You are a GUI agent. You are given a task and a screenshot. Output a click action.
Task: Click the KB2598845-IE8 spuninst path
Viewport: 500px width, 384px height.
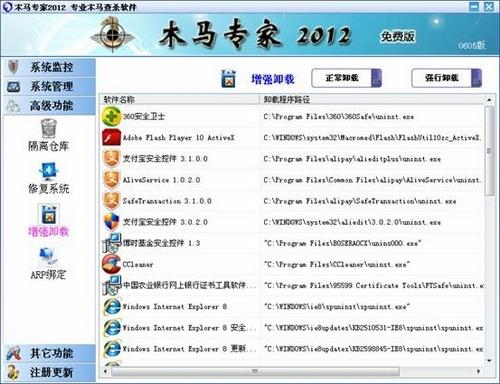(374, 349)
